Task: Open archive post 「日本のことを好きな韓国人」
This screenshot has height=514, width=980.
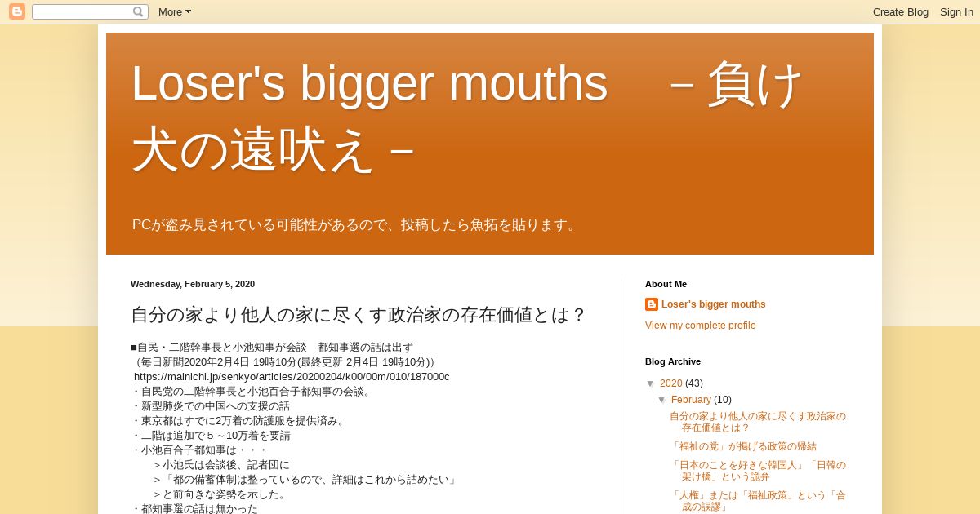Action: (x=758, y=471)
